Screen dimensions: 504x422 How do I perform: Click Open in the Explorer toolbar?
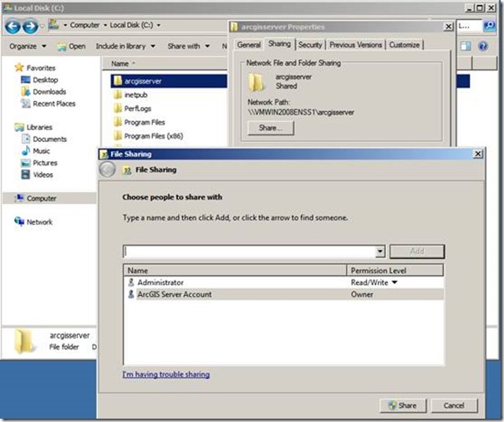pyautogui.click(x=71, y=46)
